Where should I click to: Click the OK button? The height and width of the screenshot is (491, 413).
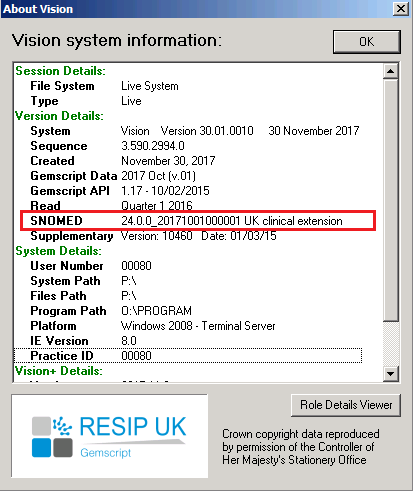(367, 42)
